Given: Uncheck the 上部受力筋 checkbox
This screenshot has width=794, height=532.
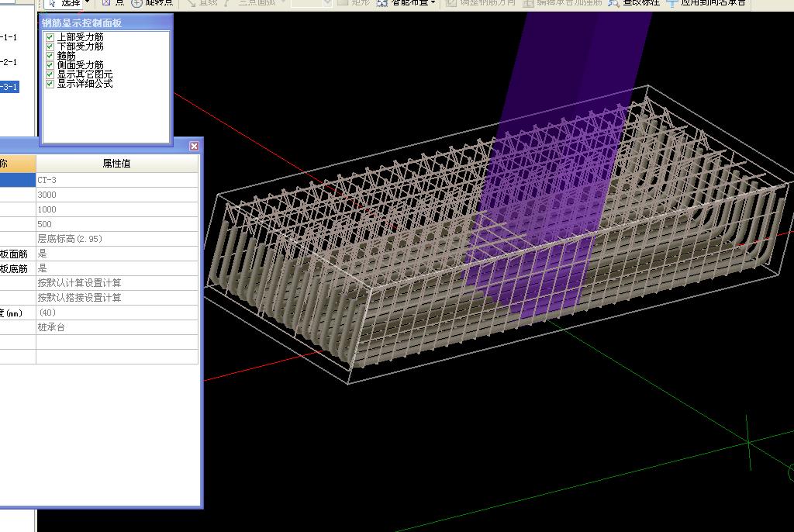Looking at the screenshot, I should [x=50, y=37].
